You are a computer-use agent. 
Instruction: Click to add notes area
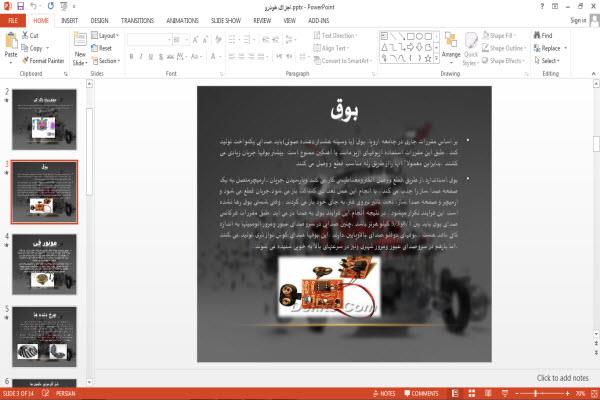[x=562, y=378]
